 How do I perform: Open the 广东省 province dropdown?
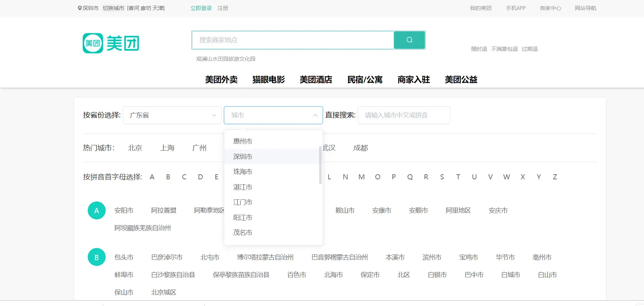click(172, 115)
